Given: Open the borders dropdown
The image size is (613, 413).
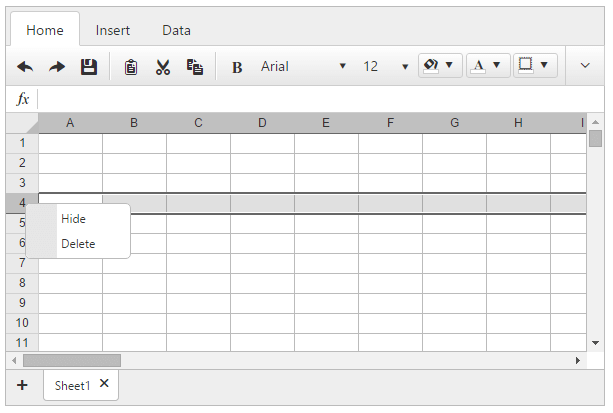Looking at the screenshot, I should [535, 66].
